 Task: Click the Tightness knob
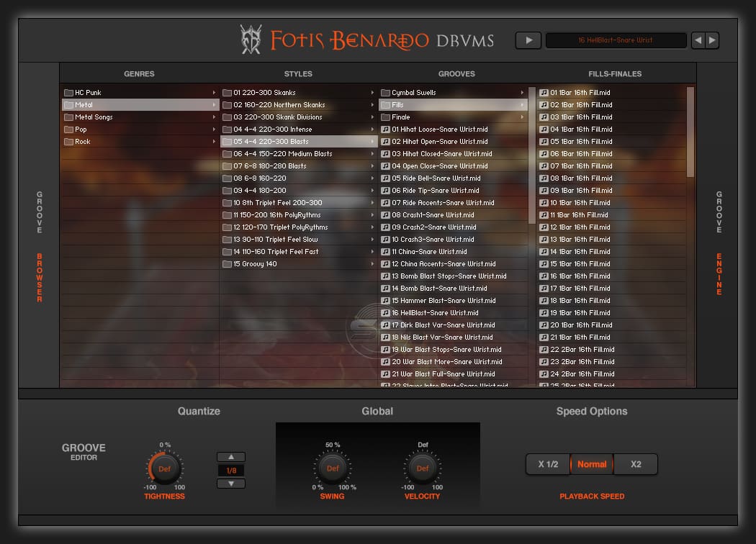[x=164, y=468]
